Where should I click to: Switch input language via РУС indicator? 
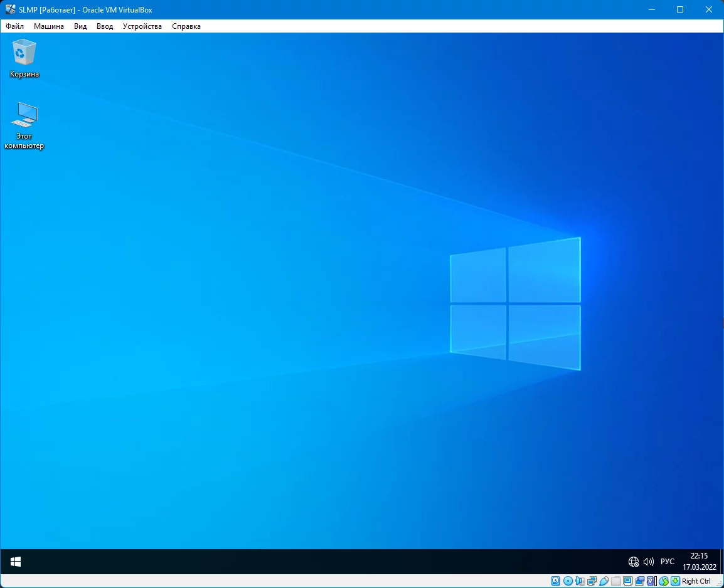[667, 561]
